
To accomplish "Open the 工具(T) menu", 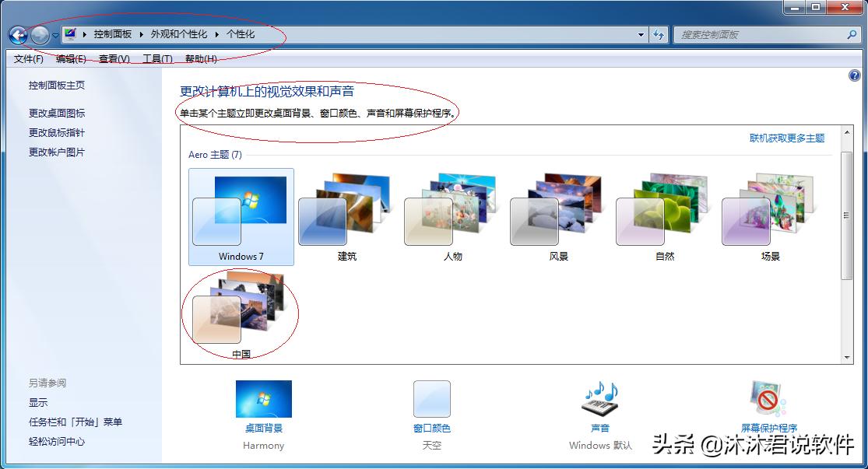I will pyautogui.click(x=155, y=58).
